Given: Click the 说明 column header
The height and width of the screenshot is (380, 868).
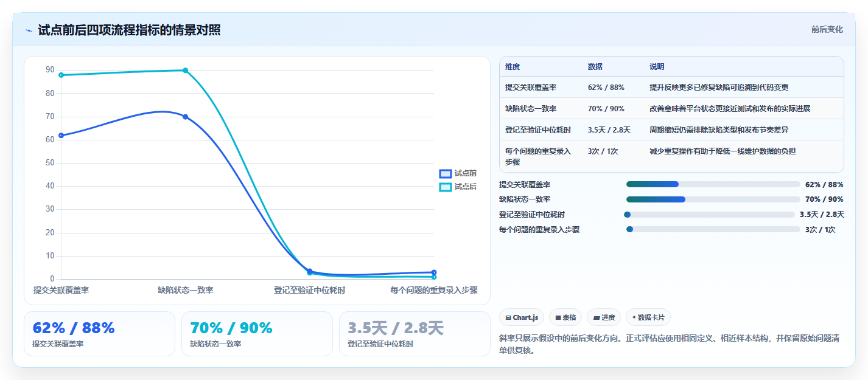Looking at the screenshot, I should (657, 67).
